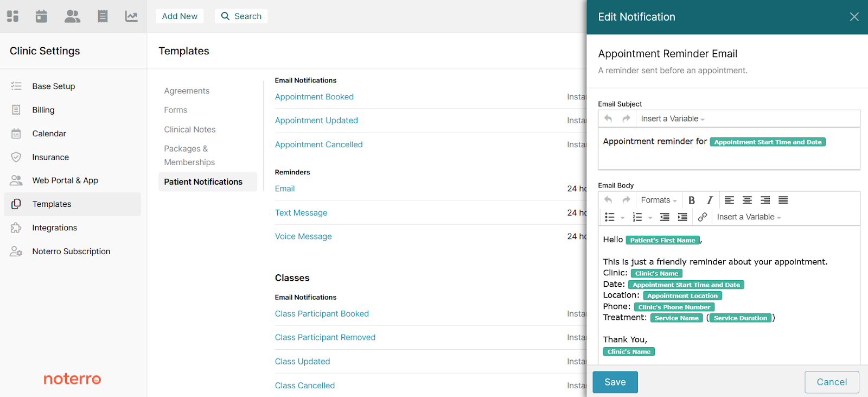This screenshot has height=397, width=868.
Task: Open the Voice Message reminder
Action: point(303,236)
